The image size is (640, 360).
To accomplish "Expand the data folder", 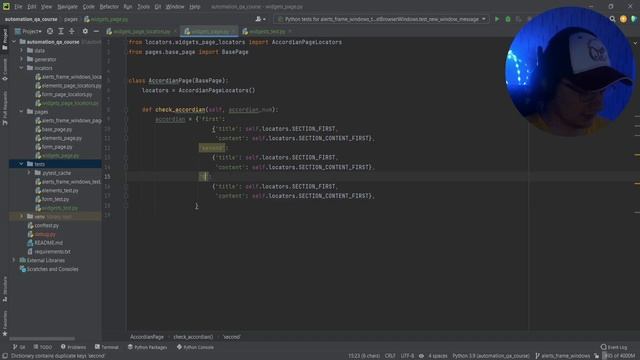I will (x=22, y=50).
